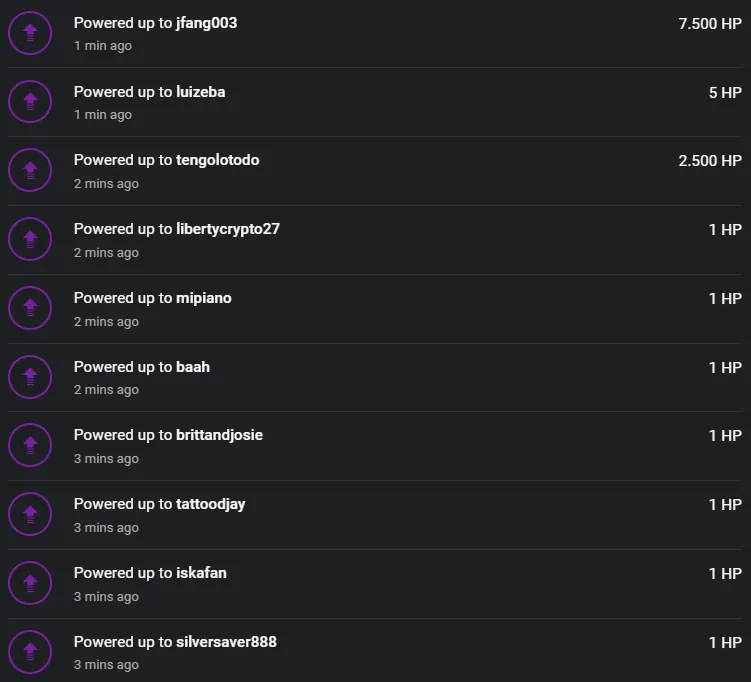The width and height of the screenshot is (751, 682).
Task: Select the power-up icon beside tattoodjay
Action: [x=30, y=514]
